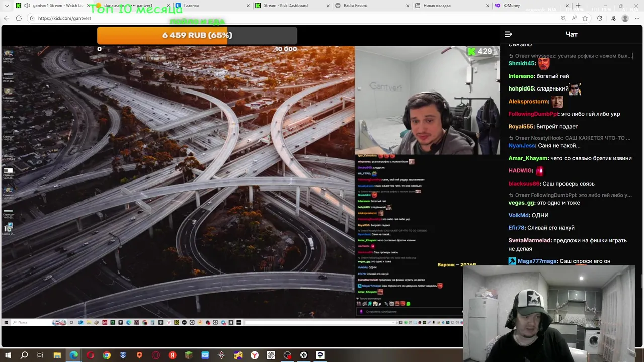Launch Yandex Browser from taskbar

(x=255, y=355)
